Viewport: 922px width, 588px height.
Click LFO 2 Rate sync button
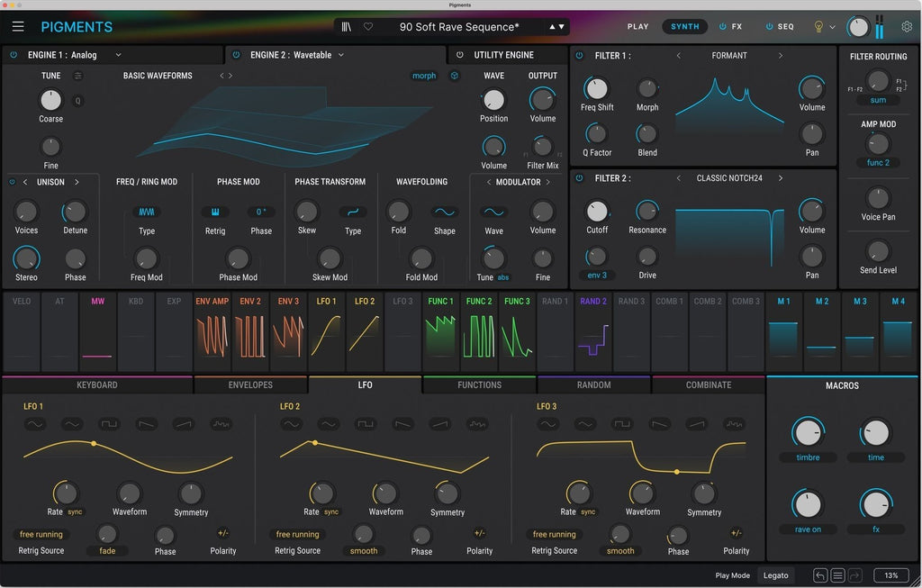pos(331,512)
